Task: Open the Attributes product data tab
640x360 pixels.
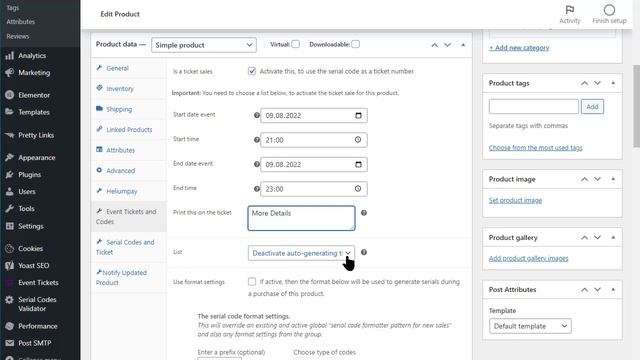Action: [129, 150]
